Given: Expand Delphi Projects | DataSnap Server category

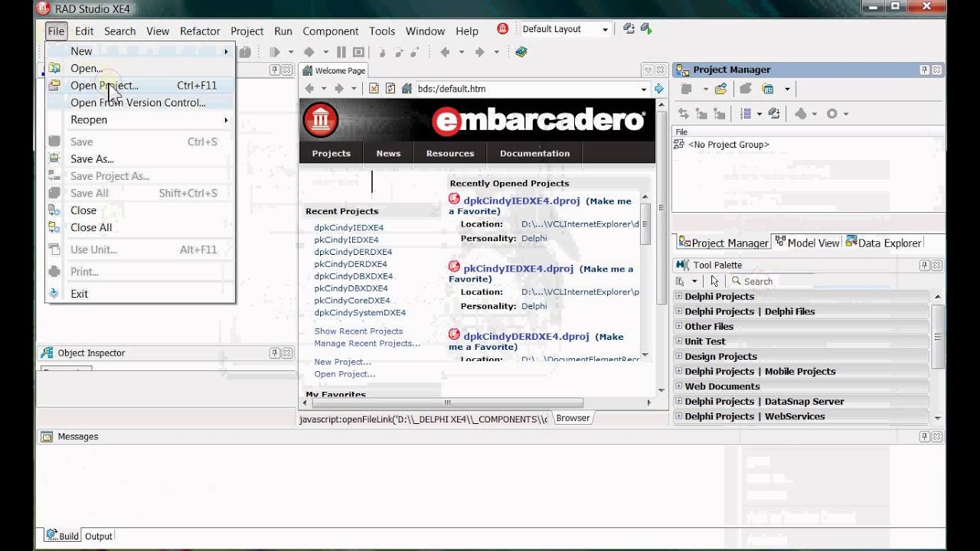Looking at the screenshot, I should pos(678,401).
